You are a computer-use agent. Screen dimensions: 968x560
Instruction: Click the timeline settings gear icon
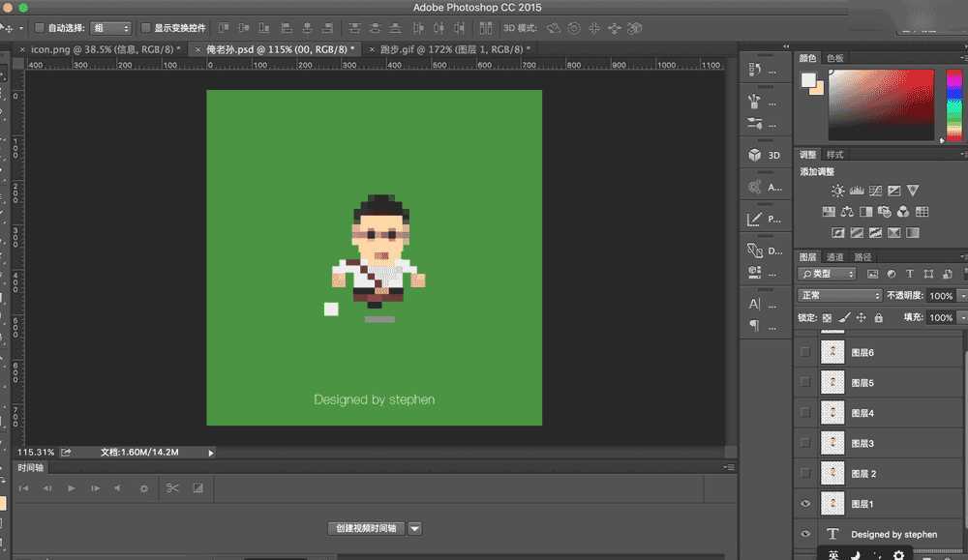[144, 488]
